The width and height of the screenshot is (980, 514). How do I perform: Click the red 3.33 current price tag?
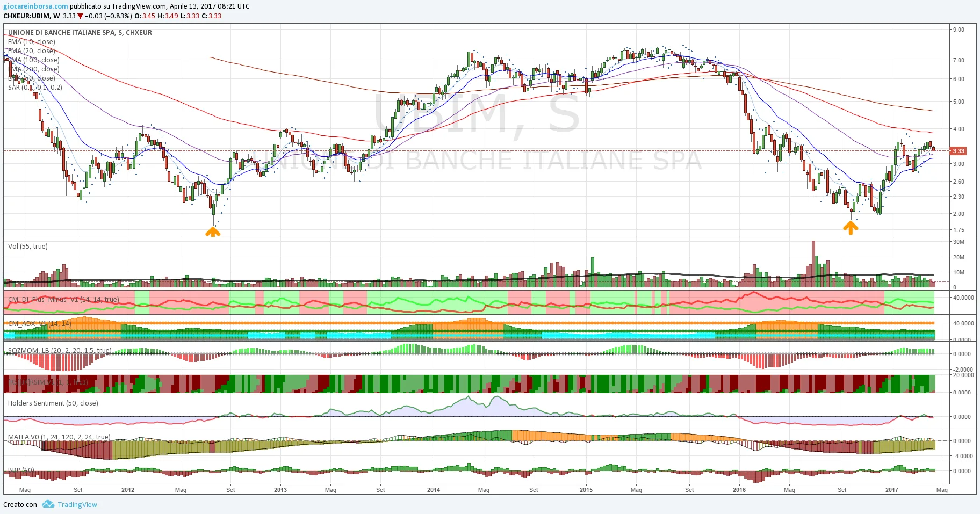click(958, 151)
